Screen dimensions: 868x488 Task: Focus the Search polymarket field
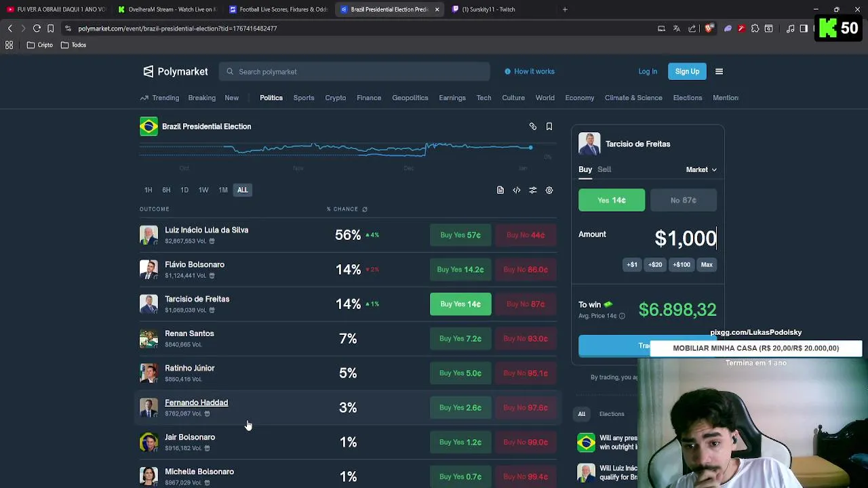[x=354, y=72]
